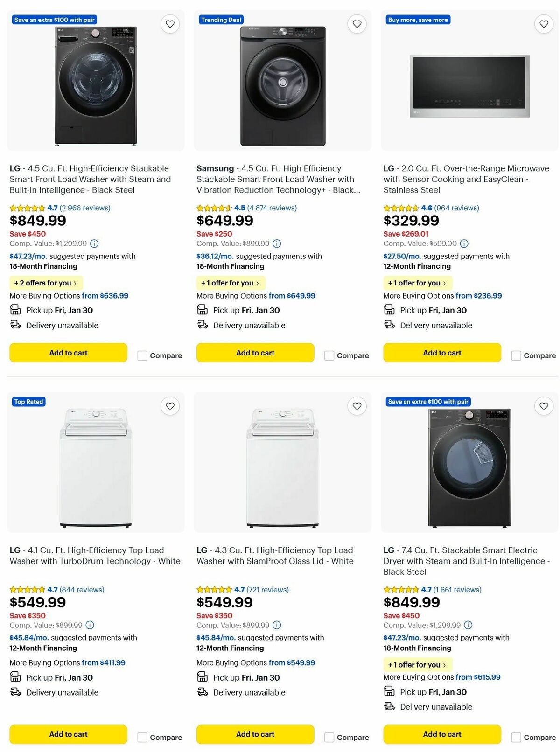Click the heart icon on the LG electric dryer

click(x=543, y=406)
